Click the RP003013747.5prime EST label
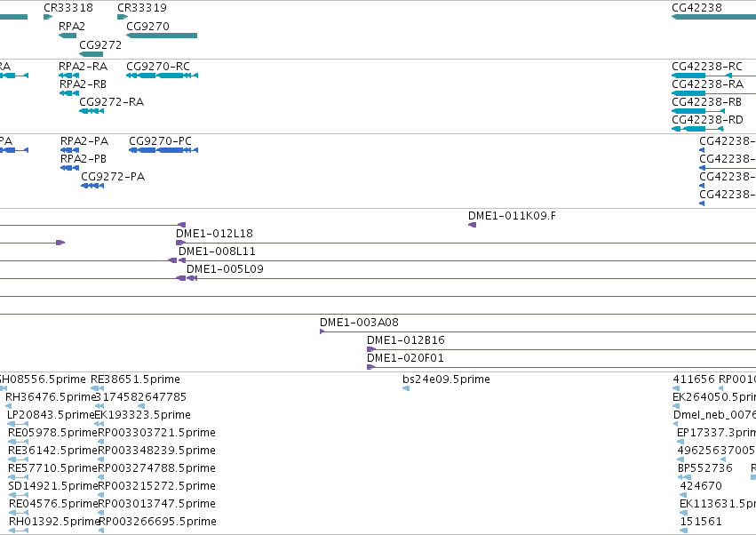 156,504
